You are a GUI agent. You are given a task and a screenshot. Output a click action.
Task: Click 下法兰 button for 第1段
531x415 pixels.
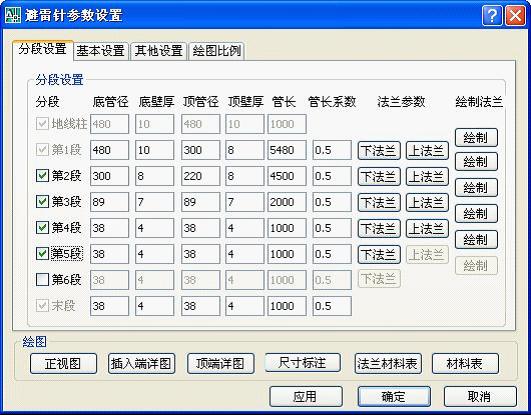(x=379, y=150)
